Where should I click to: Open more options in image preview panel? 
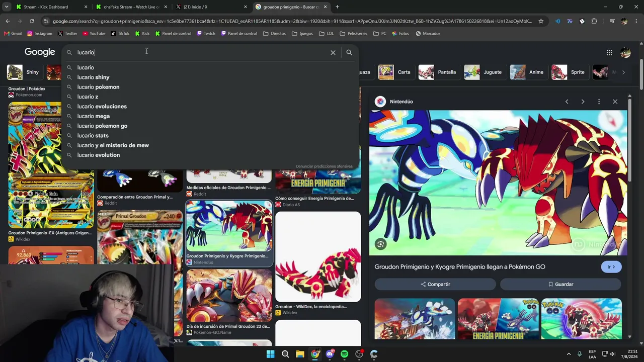pyautogui.click(x=599, y=102)
